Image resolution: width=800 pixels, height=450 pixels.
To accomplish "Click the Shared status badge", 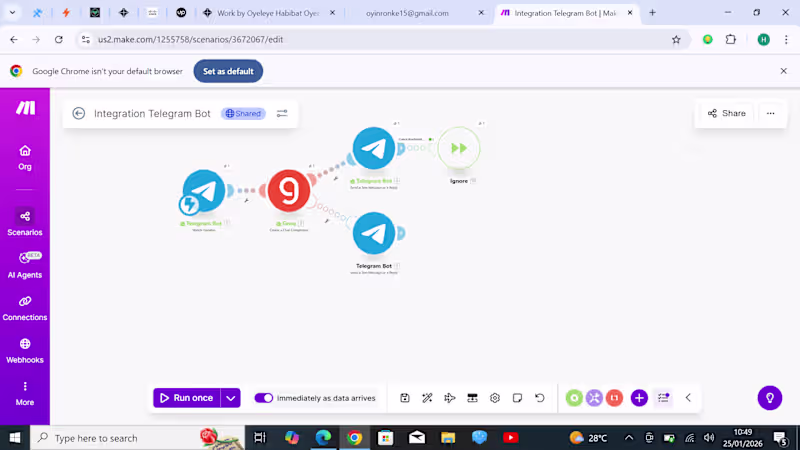I will (243, 113).
